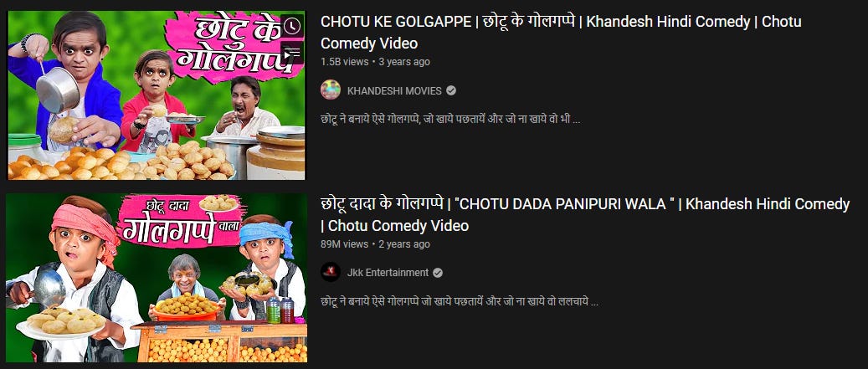
Task: Click verified badge beside KHANDESHI MOVIES
Action: pos(451,90)
